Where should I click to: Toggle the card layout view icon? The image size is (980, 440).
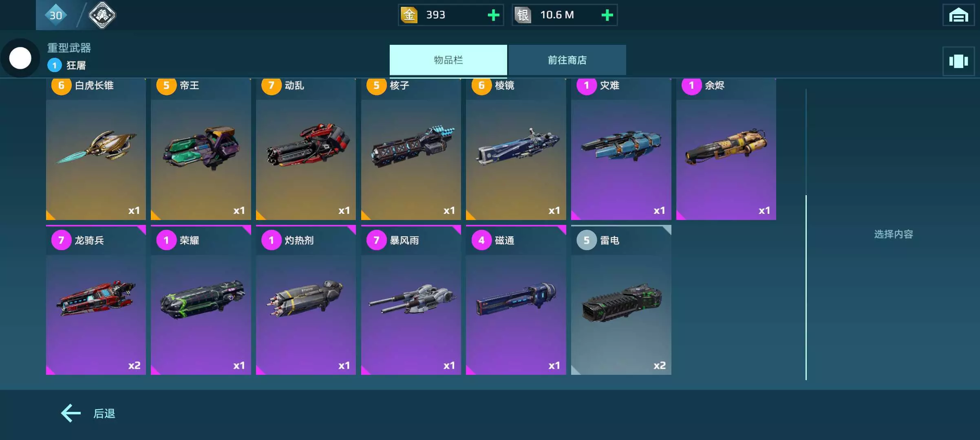958,61
